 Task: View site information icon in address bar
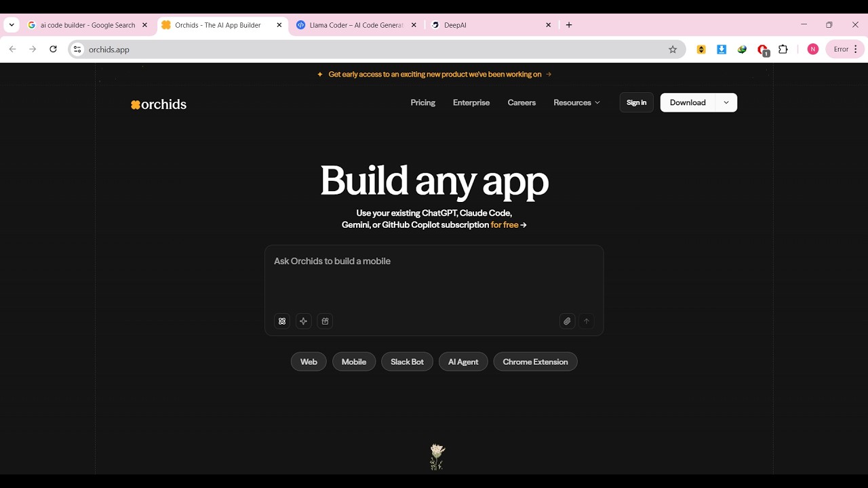tap(77, 49)
